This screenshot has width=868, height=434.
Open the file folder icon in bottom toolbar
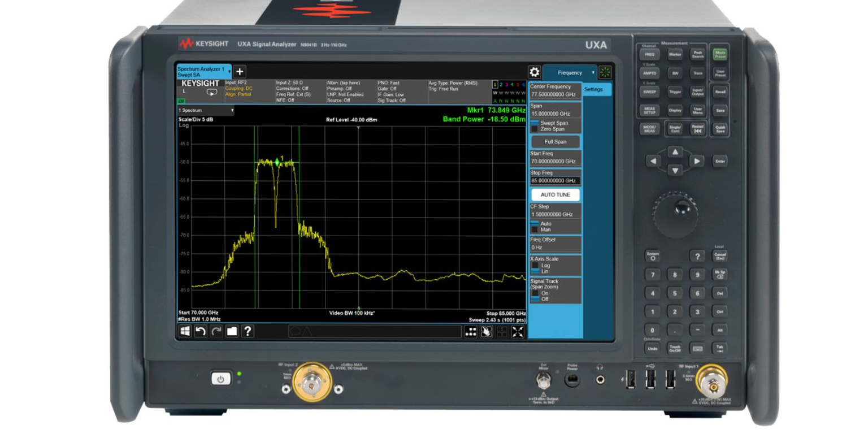232,331
